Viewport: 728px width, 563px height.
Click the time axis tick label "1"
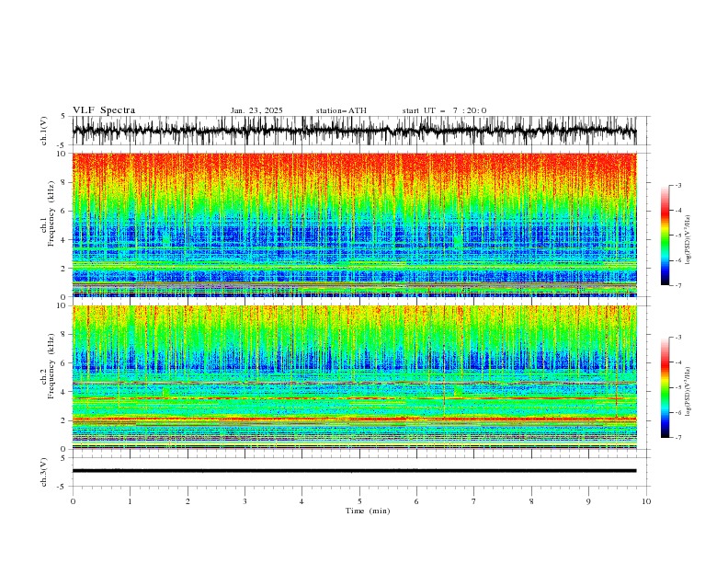[130, 501]
